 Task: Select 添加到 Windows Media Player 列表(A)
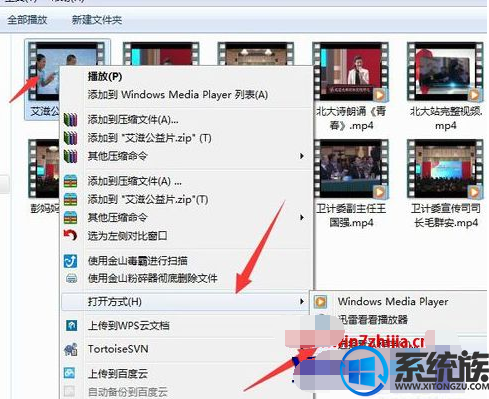coord(178,95)
